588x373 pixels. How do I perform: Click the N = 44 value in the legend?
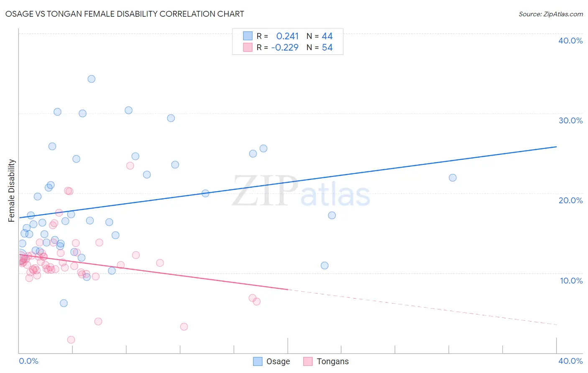click(320, 36)
